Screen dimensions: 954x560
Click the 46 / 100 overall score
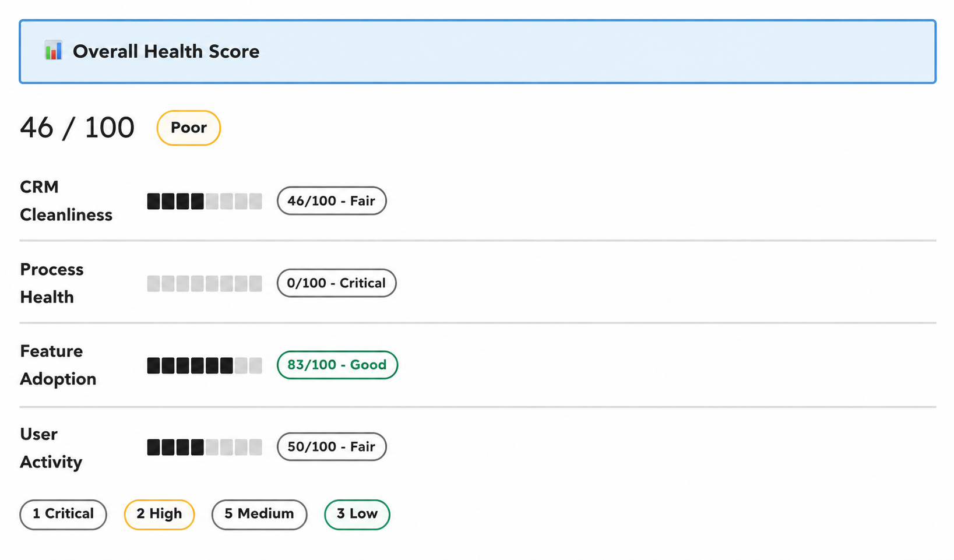(x=78, y=128)
